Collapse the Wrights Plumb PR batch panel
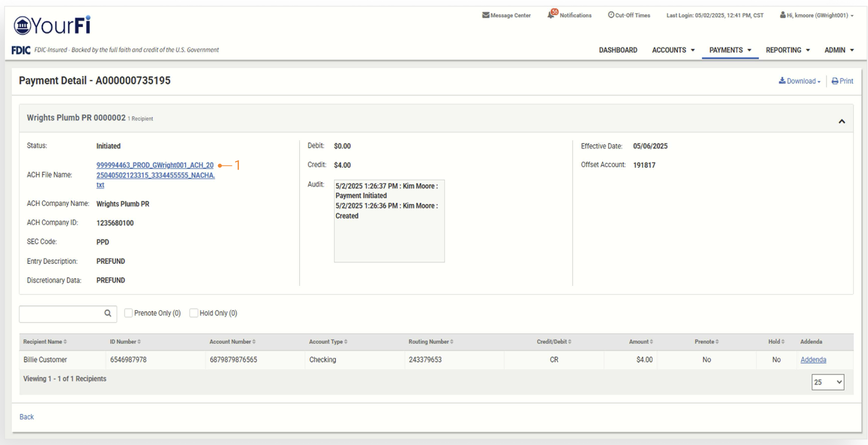 [x=841, y=121]
